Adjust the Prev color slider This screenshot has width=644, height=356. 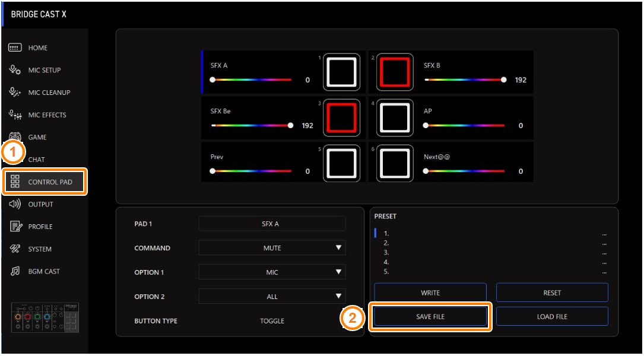pos(251,171)
